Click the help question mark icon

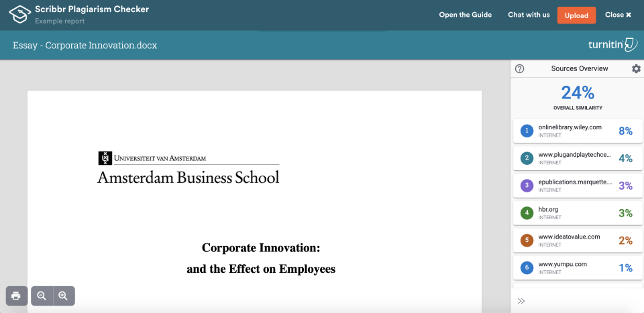pos(519,68)
